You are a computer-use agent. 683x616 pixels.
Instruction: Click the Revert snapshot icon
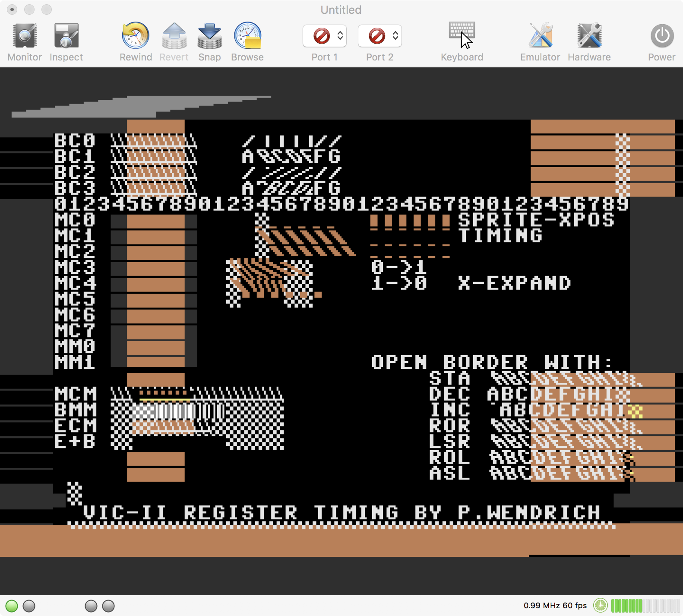click(x=174, y=36)
